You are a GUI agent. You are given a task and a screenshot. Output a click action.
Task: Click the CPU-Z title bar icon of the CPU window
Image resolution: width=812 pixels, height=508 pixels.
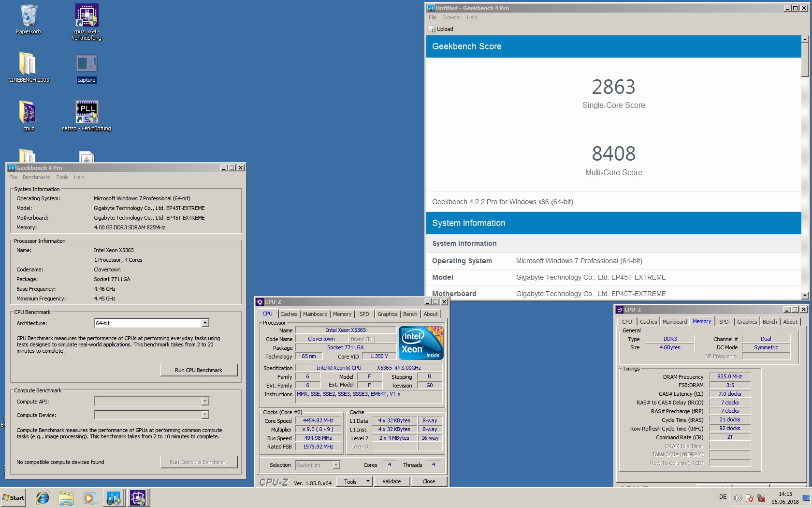click(x=260, y=302)
